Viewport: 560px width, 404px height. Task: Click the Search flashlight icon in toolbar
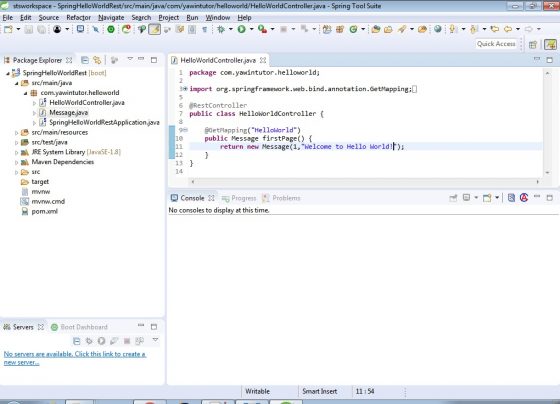402,29
